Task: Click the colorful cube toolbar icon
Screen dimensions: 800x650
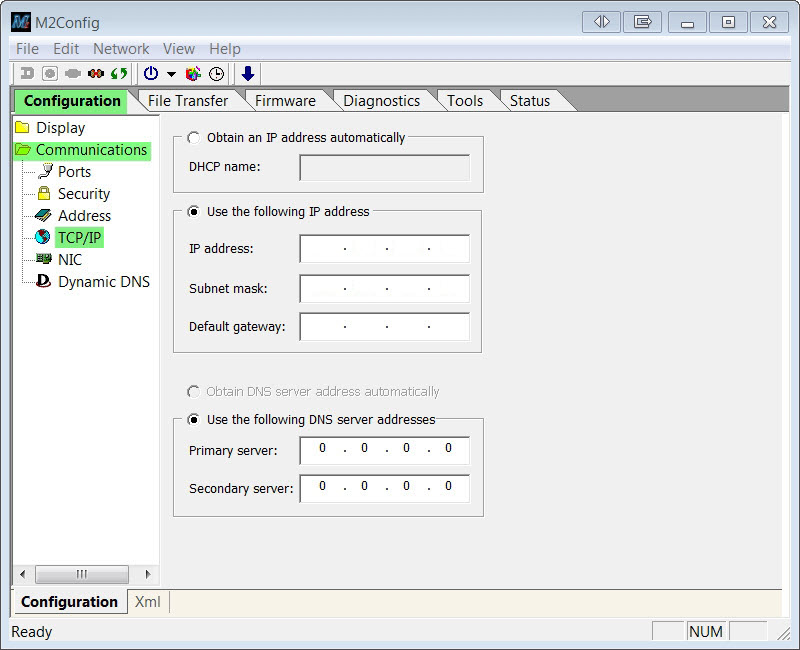Action: pyautogui.click(x=193, y=74)
